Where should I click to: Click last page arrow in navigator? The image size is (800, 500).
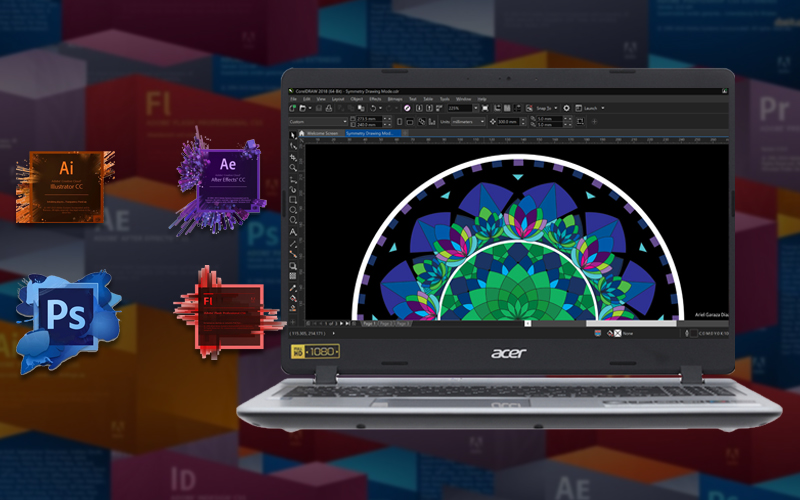coord(347,323)
